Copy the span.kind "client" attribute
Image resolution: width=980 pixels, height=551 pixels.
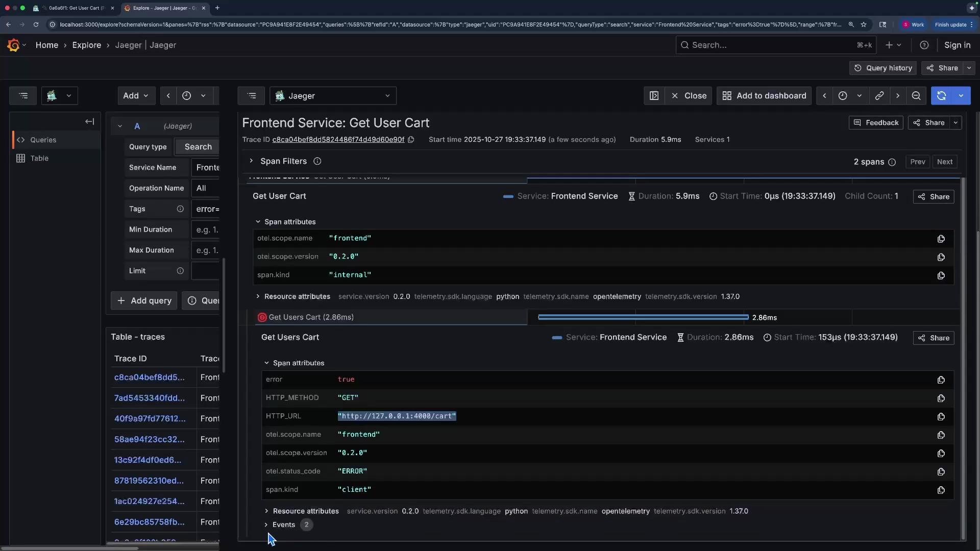coord(941,490)
